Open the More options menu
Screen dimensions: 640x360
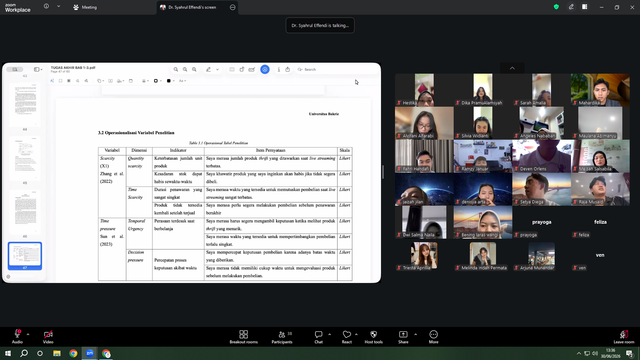[433, 337]
